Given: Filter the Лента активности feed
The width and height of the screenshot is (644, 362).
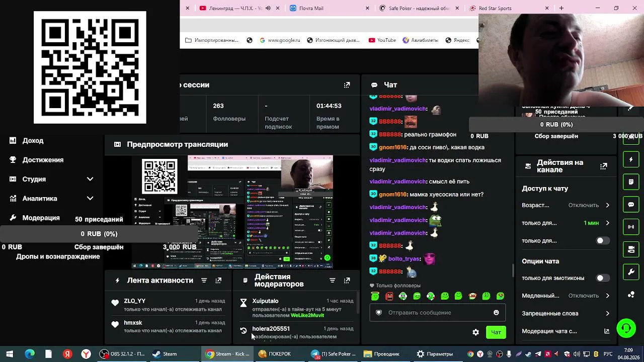Looking at the screenshot, I should click(x=204, y=281).
